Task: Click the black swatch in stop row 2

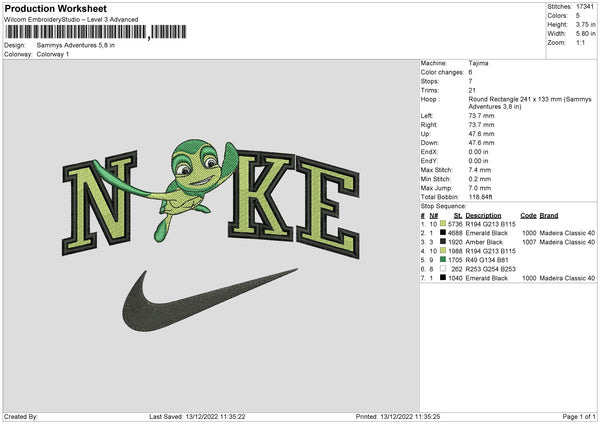Action: click(443, 233)
